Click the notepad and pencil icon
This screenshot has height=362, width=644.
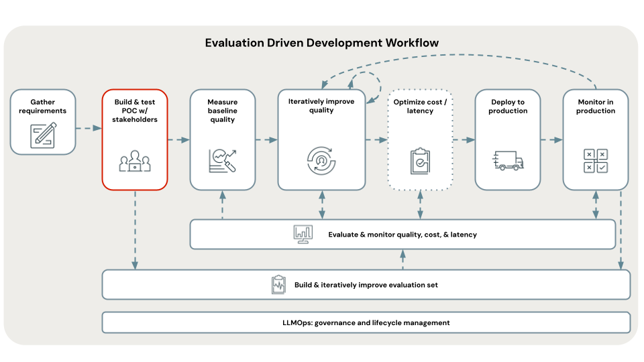[43, 135]
